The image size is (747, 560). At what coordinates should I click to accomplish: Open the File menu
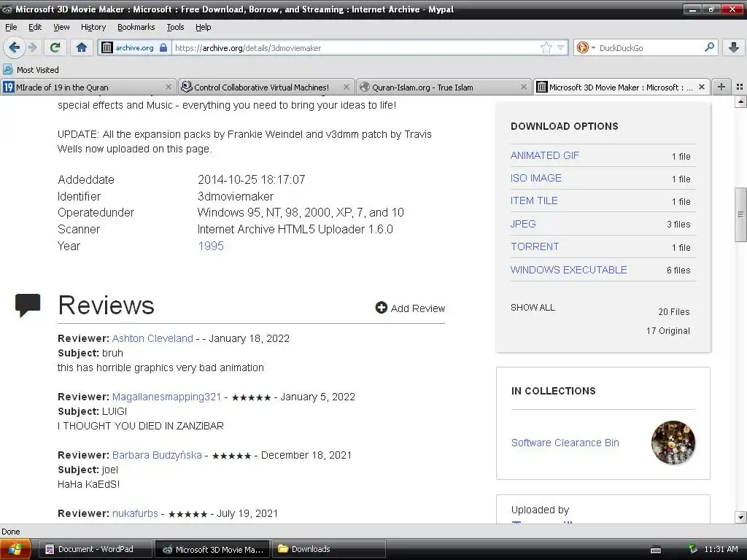point(11,27)
